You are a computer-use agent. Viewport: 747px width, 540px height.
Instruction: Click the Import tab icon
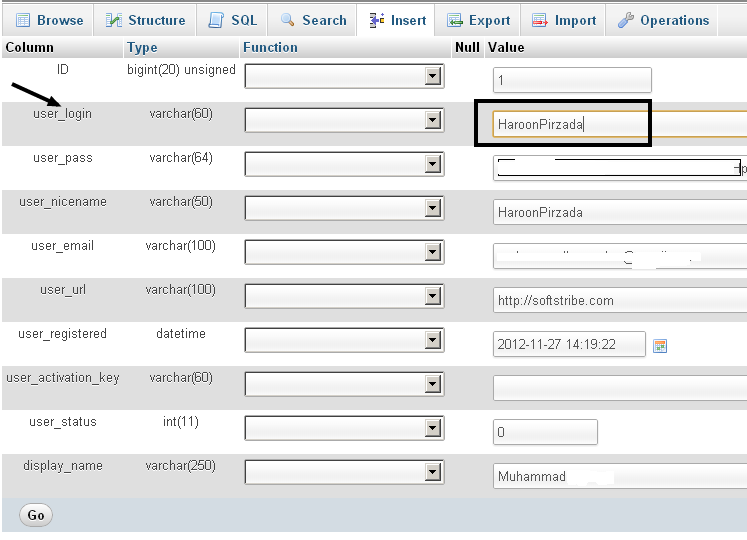[540, 20]
